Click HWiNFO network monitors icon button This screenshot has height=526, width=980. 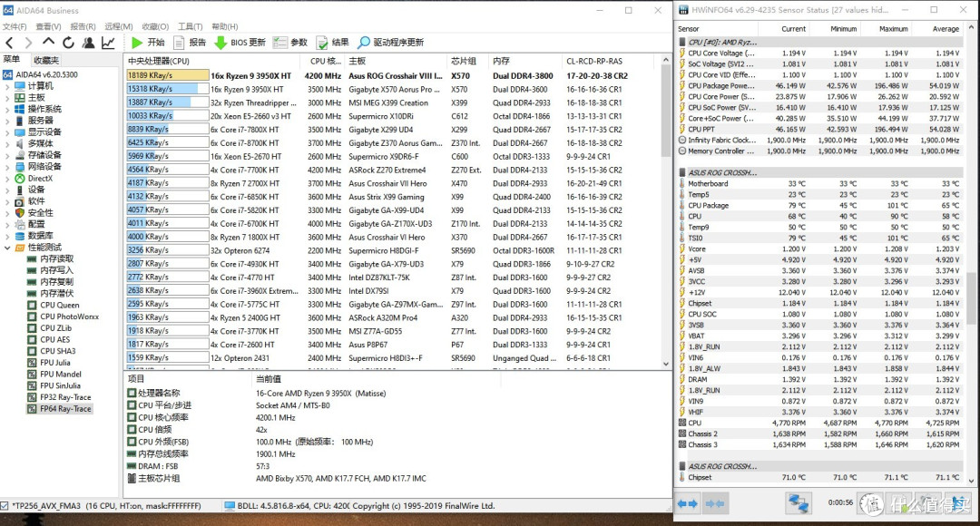point(799,503)
